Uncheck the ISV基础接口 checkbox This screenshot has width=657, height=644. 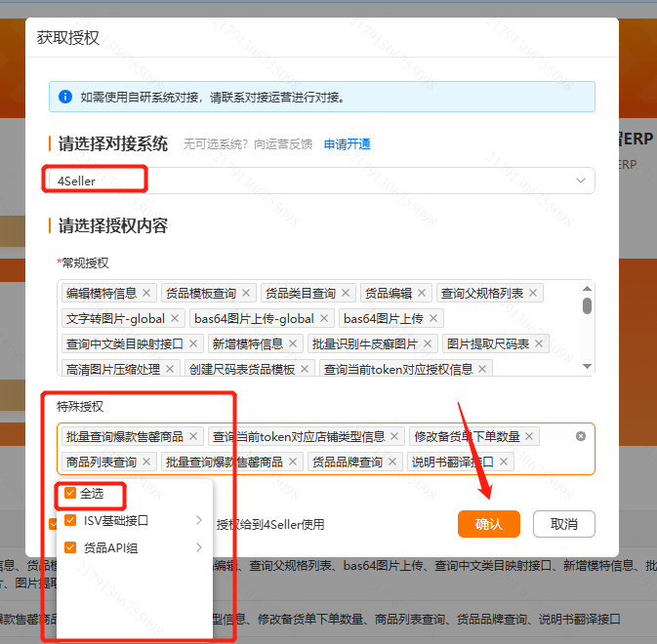coord(70,520)
